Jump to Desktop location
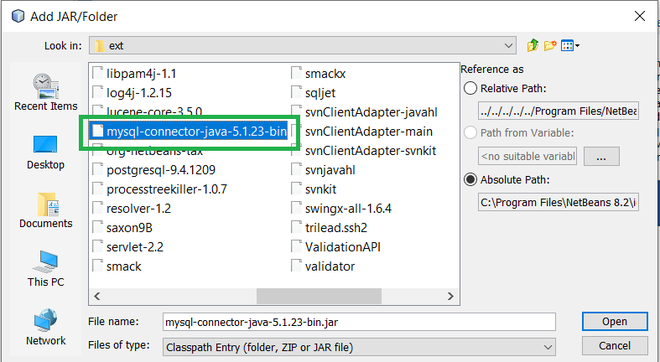This screenshot has height=362, width=660. 45,152
